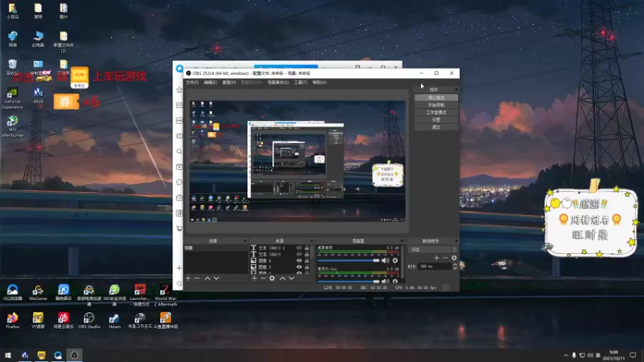Image resolution: width=644 pixels, height=362 pixels.
Task: Open microphone audio settings gear in mixer
Action: click(x=395, y=281)
